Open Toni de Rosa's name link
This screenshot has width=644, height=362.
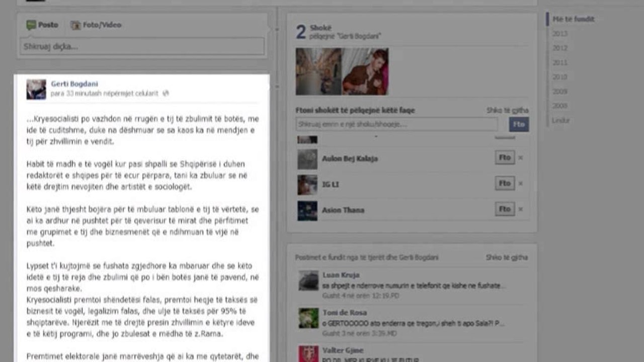(x=345, y=313)
